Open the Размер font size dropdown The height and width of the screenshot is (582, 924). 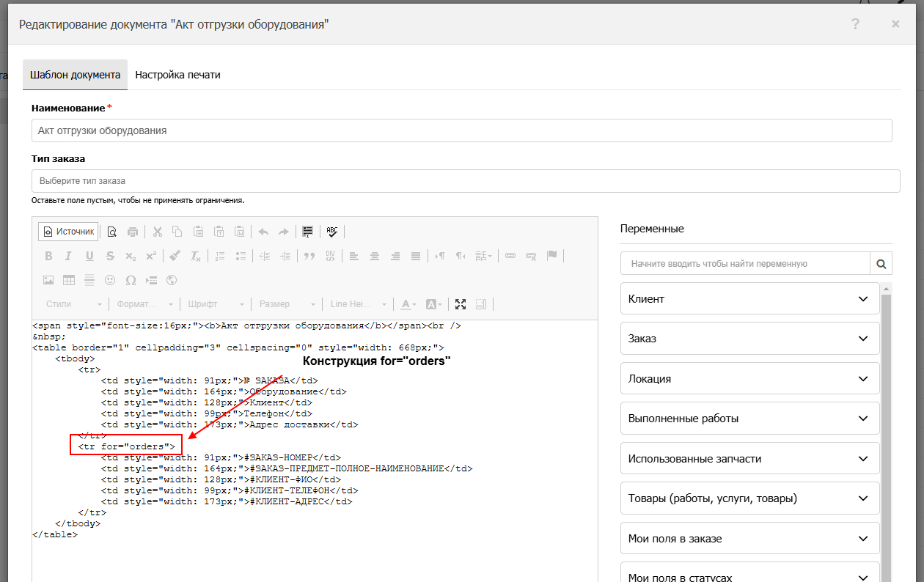click(287, 304)
